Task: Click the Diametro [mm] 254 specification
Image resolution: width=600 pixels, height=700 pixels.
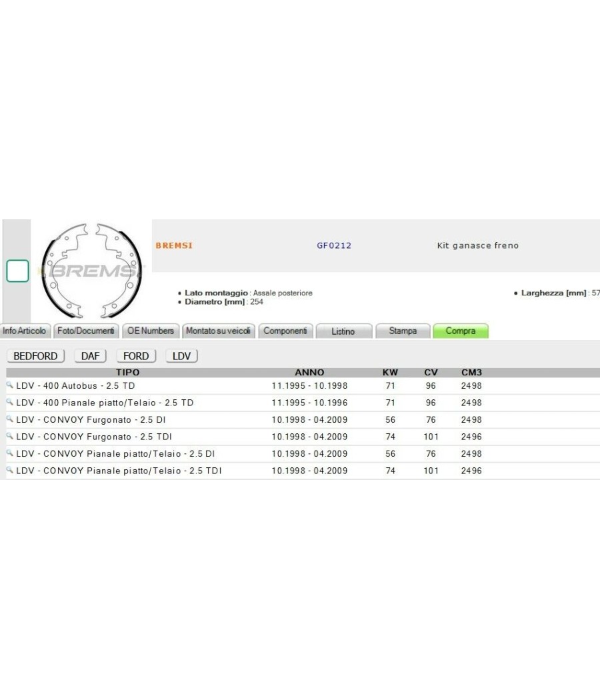Action: [x=223, y=302]
